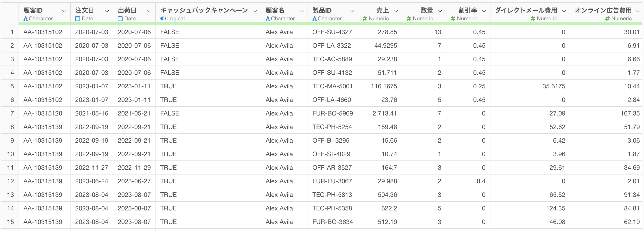This screenshot has width=644, height=231.
Task: Open the 顧客ID column dropdown menu
Action: point(64,11)
